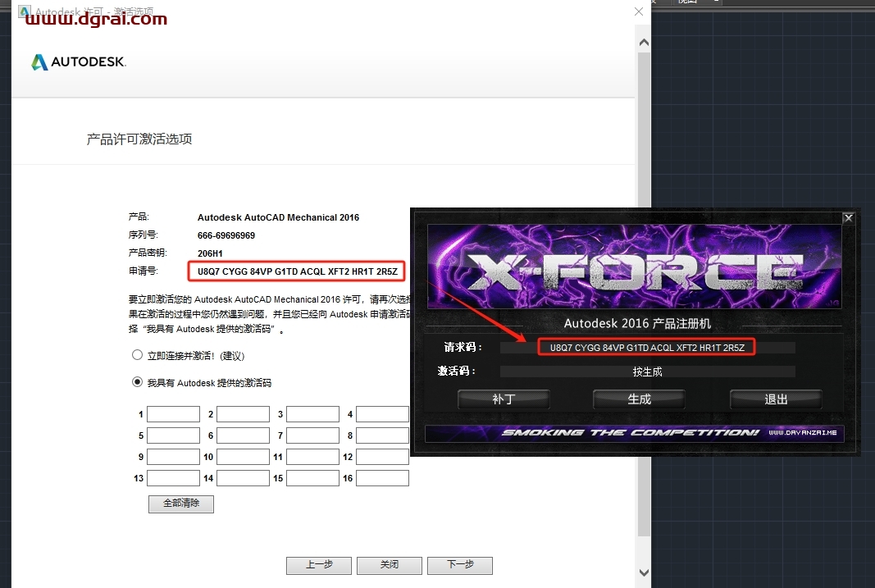Click the 补丁 button in the keygen
875x588 pixels.
pos(503,399)
